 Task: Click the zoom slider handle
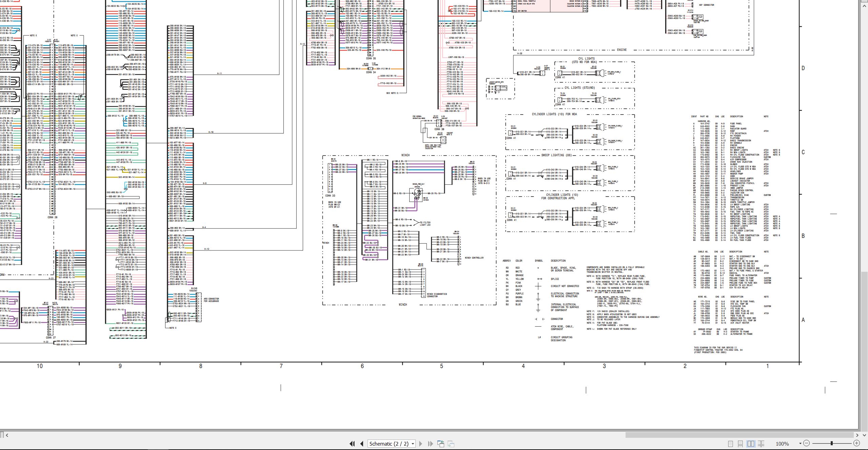point(831,443)
